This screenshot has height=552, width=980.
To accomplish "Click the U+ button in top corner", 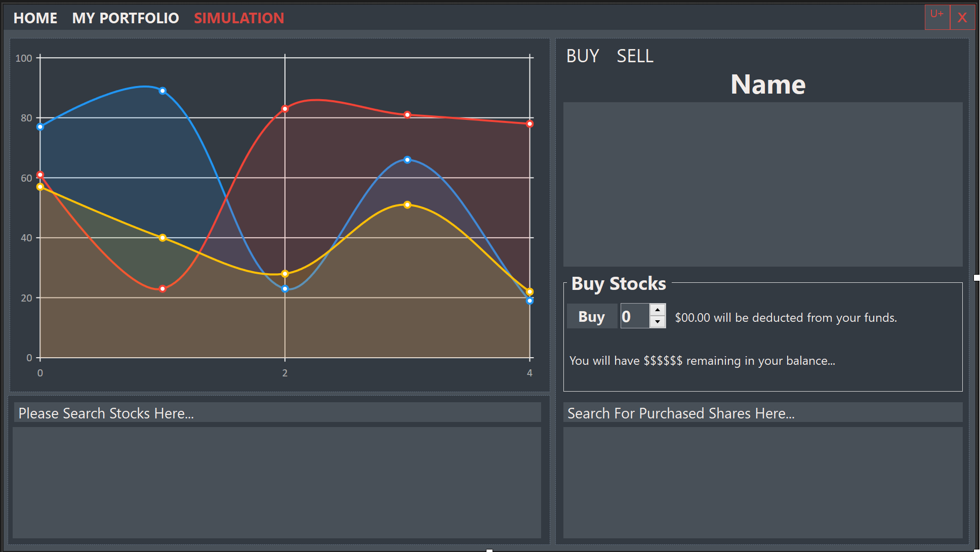I will pyautogui.click(x=937, y=17).
